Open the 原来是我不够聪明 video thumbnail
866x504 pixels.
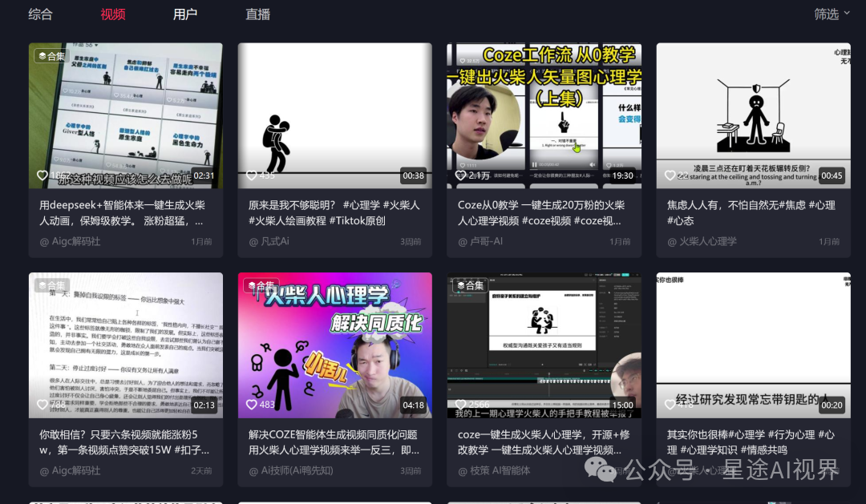click(334, 115)
